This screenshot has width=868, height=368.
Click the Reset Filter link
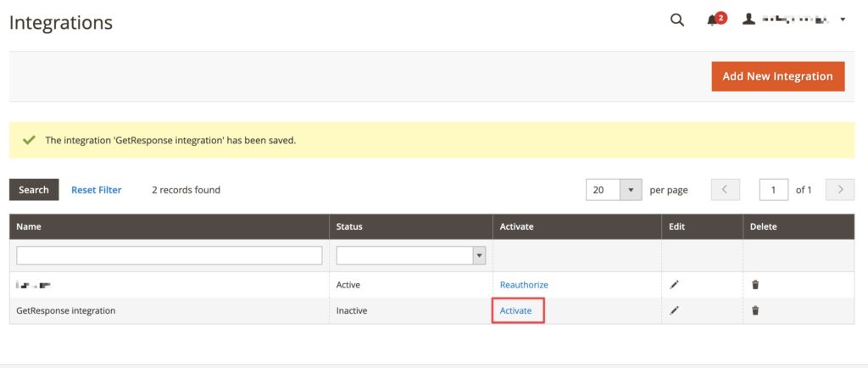[97, 190]
